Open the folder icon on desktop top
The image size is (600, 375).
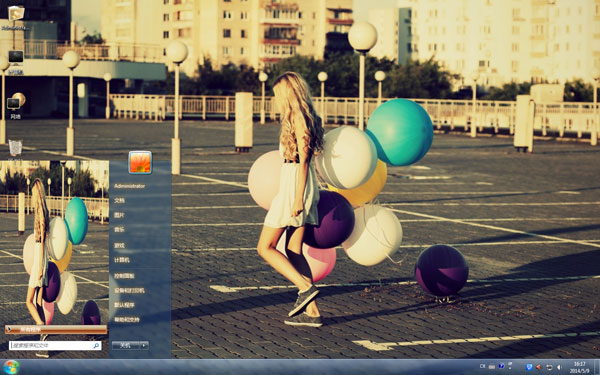16,17
